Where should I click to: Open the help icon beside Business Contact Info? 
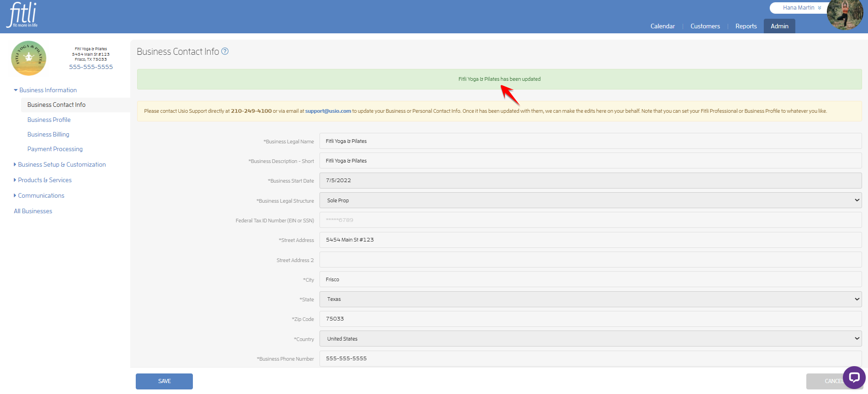[x=225, y=52]
